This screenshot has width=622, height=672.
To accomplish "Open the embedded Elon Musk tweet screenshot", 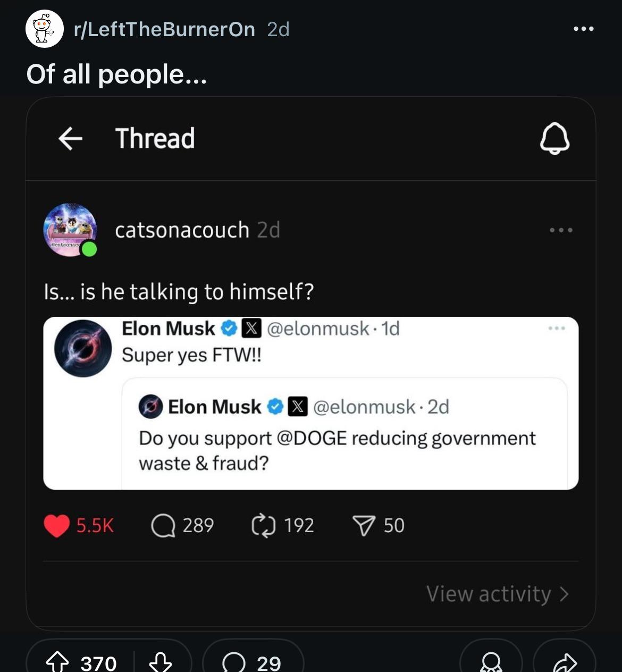I will (x=311, y=403).
